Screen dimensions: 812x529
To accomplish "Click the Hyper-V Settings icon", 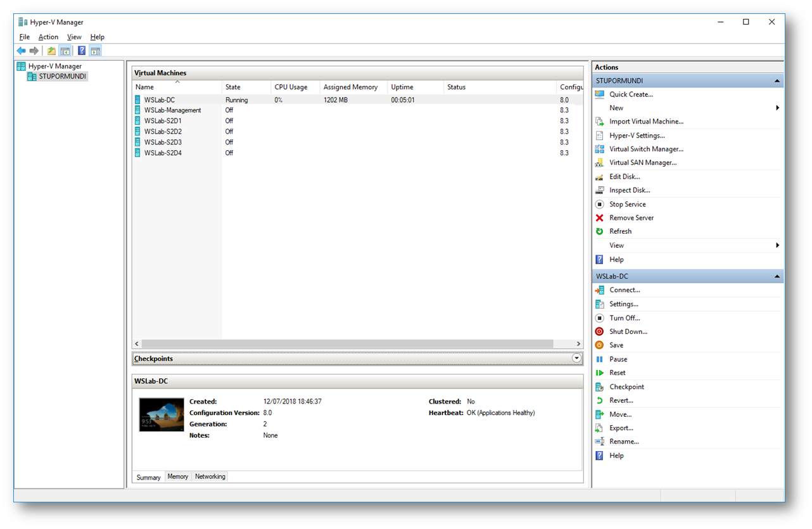I will (600, 136).
